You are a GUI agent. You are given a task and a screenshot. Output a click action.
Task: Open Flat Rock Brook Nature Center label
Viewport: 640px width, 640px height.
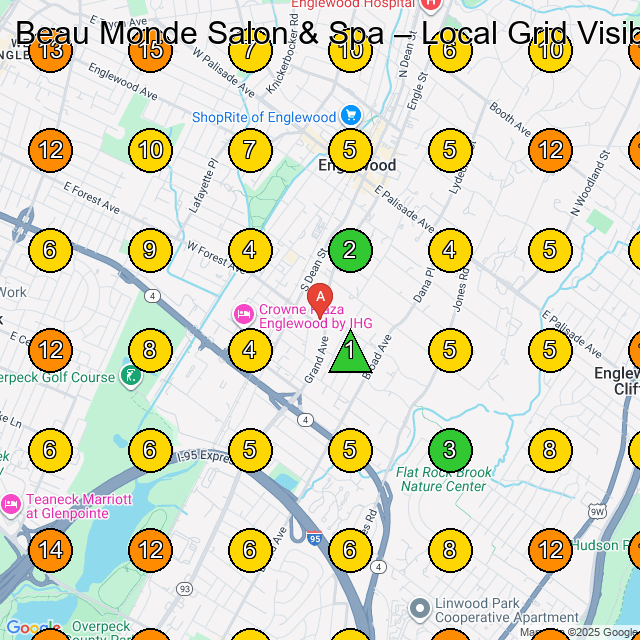pos(444,479)
